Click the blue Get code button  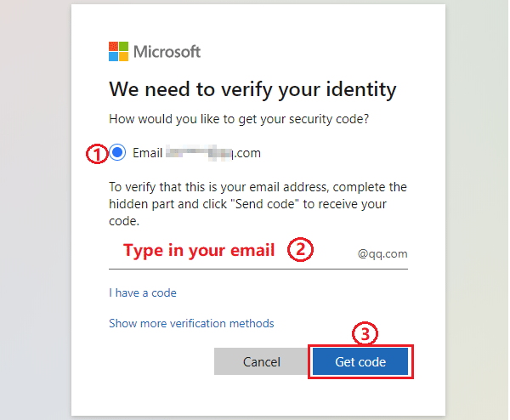click(360, 361)
